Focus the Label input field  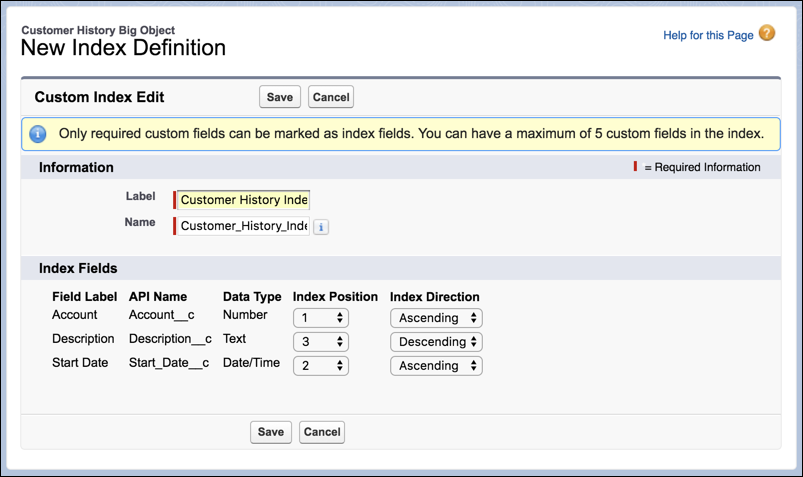tap(243, 200)
